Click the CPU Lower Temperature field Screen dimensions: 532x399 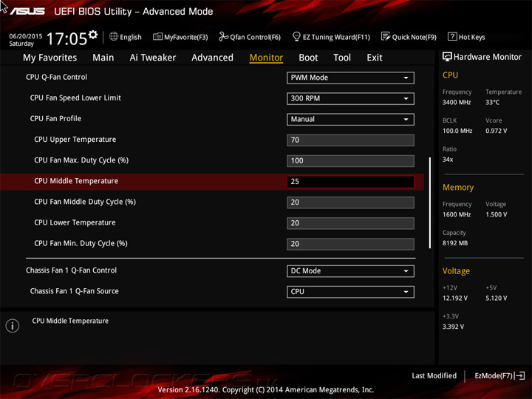(x=350, y=223)
